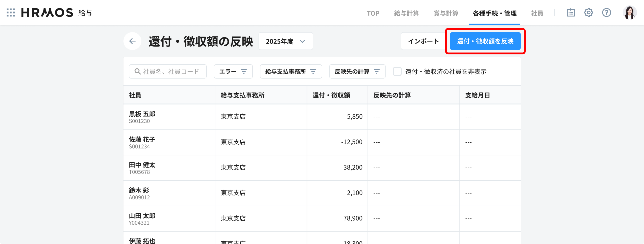The image size is (644, 244).
Task: Open the 社員 tab in navigation
Action: pos(537,13)
